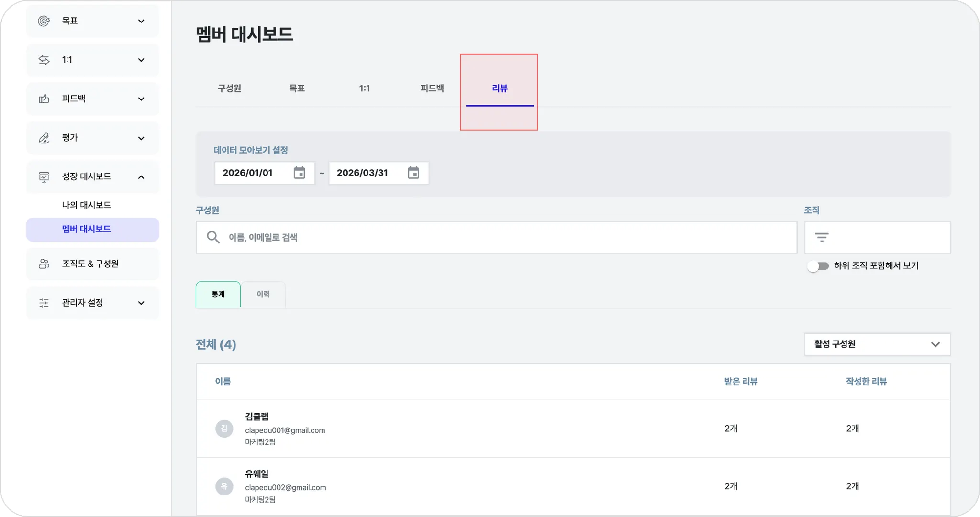Switch to the 피드백 tab

coord(432,88)
